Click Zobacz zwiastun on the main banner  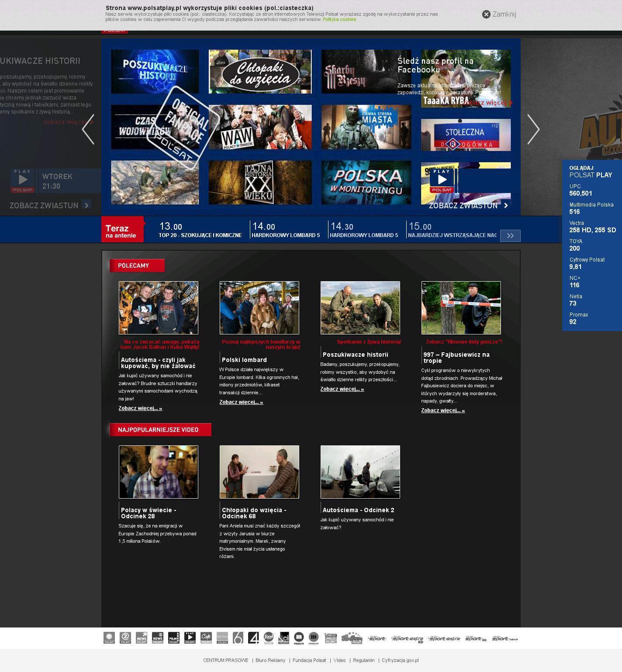[x=468, y=206]
